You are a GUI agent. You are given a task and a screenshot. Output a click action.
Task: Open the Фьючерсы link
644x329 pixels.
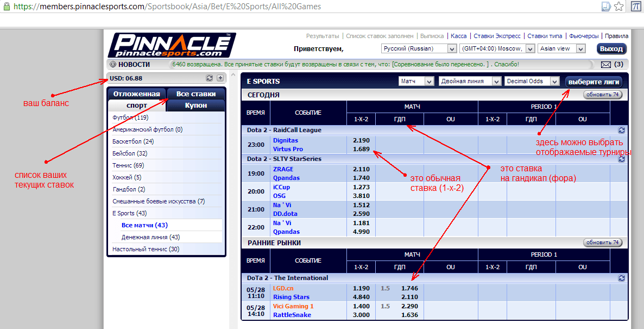[584, 36]
